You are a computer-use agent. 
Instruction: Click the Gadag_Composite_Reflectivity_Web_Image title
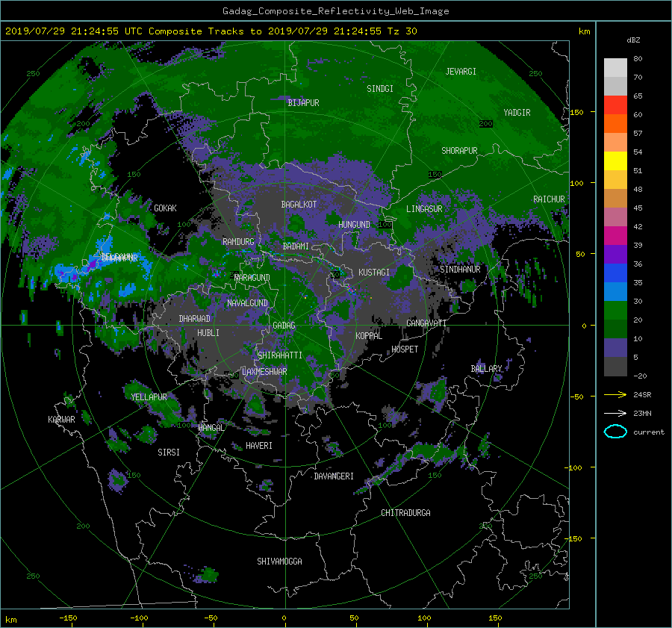336,11
